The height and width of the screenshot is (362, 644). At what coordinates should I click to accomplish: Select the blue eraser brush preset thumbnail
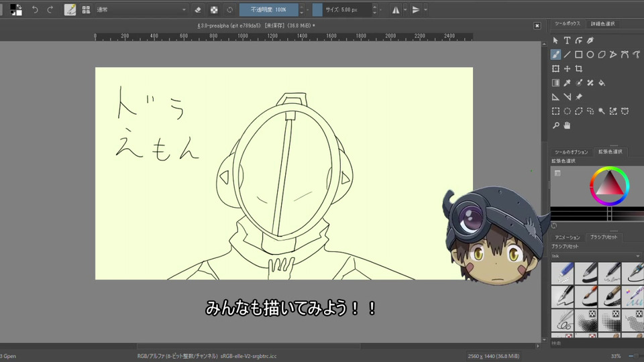[x=562, y=274]
